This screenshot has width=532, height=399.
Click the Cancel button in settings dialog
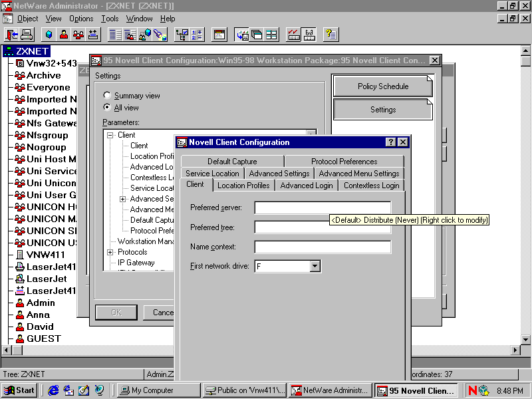pyautogui.click(x=159, y=313)
